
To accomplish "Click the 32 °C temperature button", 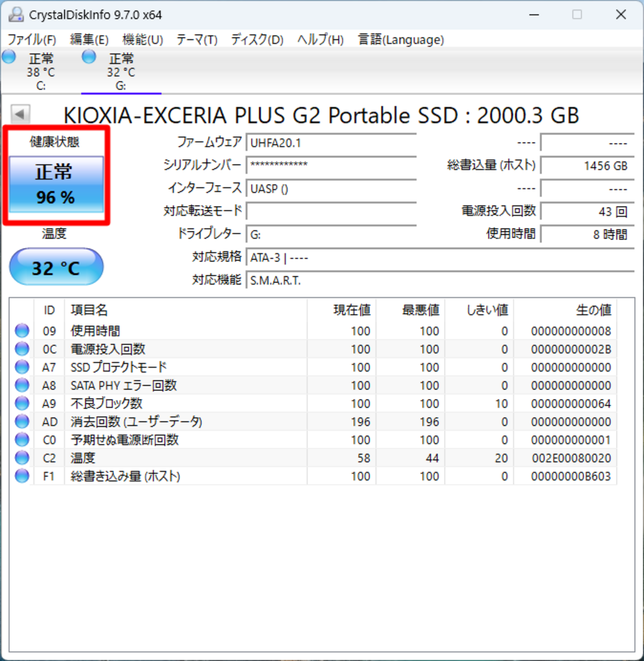I will point(56,267).
